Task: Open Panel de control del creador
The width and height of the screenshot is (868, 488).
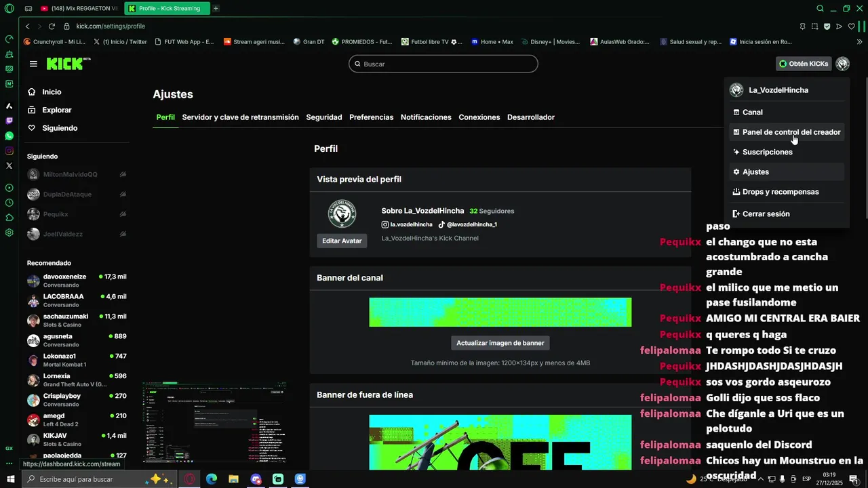Action: coord(787,132)
